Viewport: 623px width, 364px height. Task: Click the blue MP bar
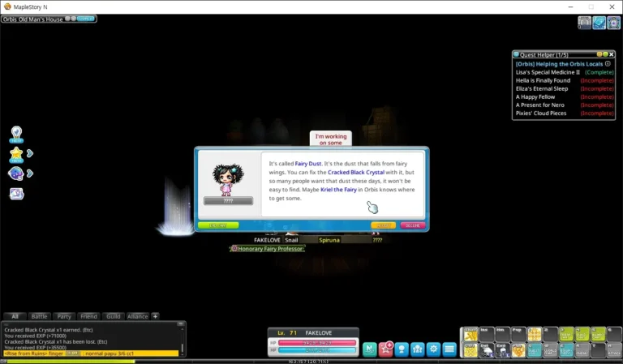tap(317, 350)
